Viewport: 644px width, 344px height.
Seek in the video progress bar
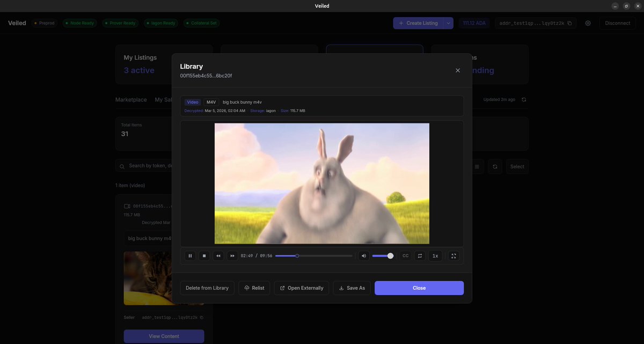314,256
